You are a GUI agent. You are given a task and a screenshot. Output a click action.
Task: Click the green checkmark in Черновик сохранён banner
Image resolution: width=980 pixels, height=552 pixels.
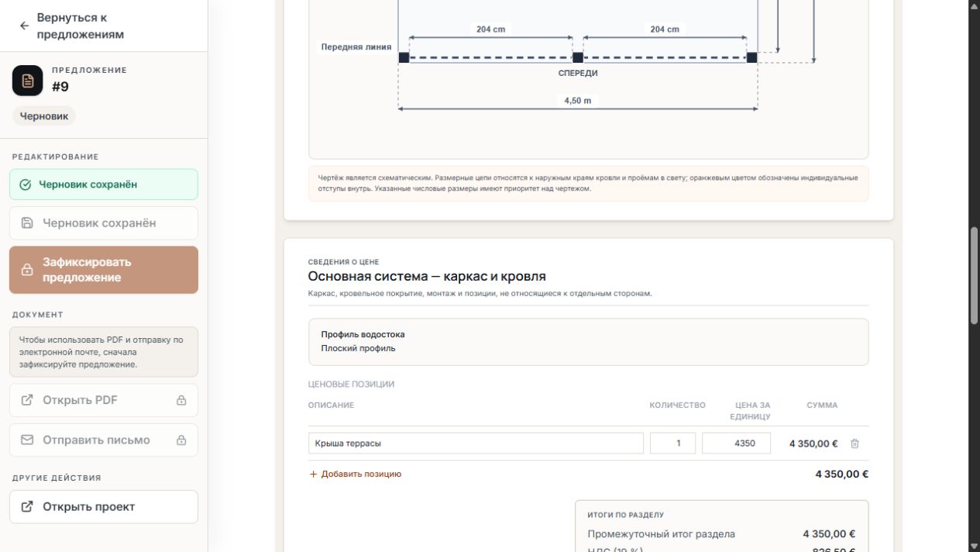[26, 185]
